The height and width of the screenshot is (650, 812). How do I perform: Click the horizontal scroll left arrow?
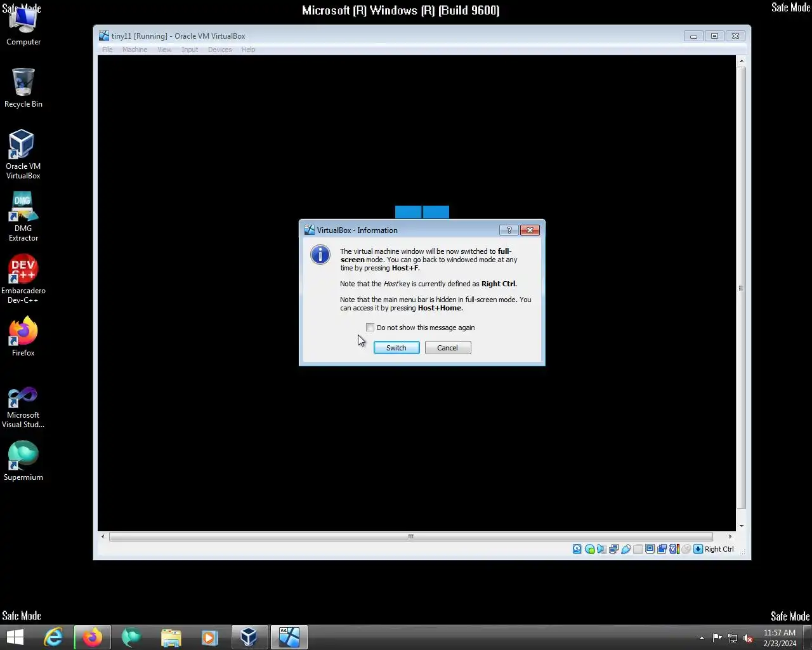(x=103, y=536)
